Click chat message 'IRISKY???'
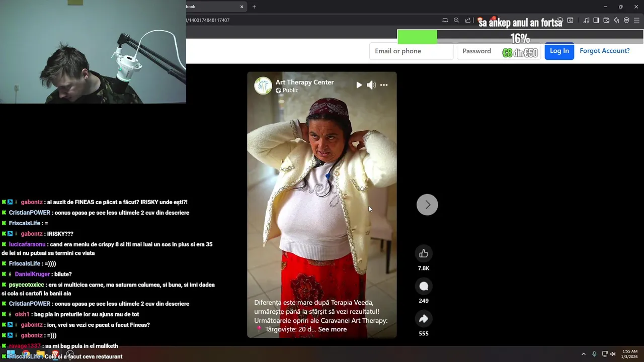This screenshot has width=644, height=362. (x=60, y=234)
